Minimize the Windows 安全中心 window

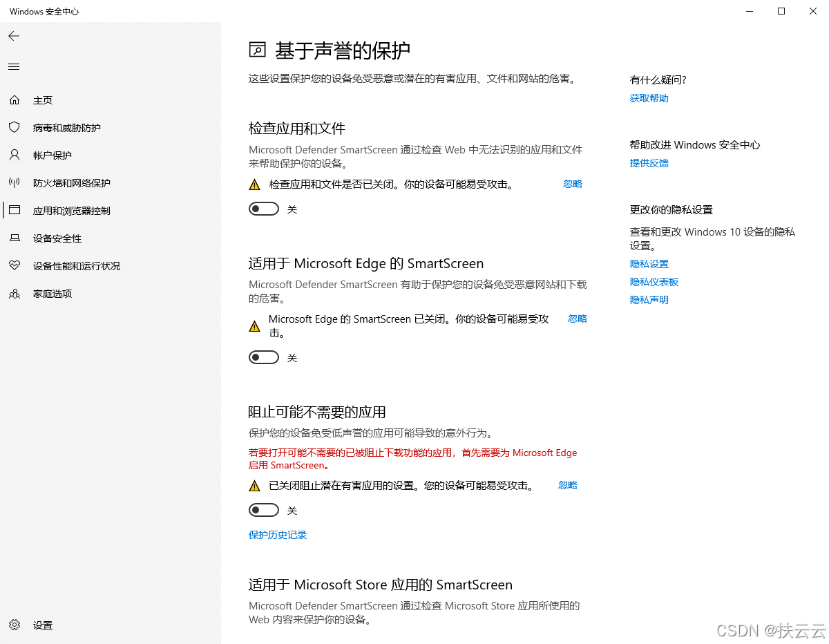(x=750, y=11)
